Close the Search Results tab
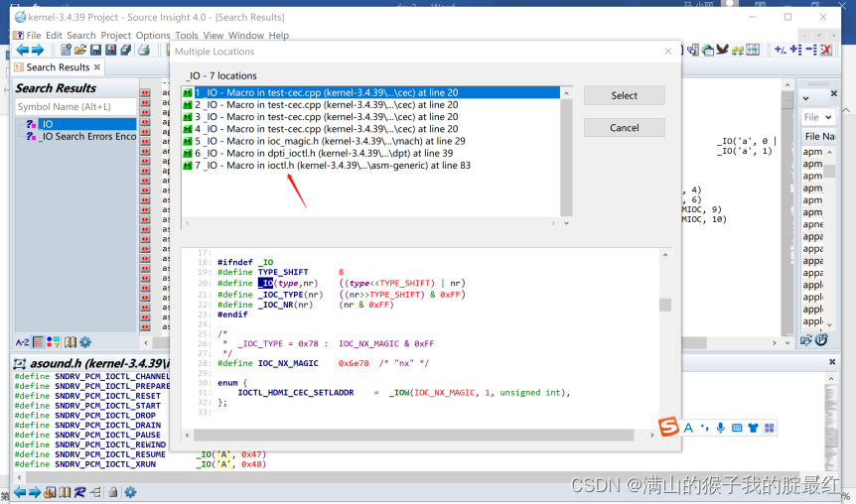The height and width of the screenshot is (504, 856). tap(97, 67)
